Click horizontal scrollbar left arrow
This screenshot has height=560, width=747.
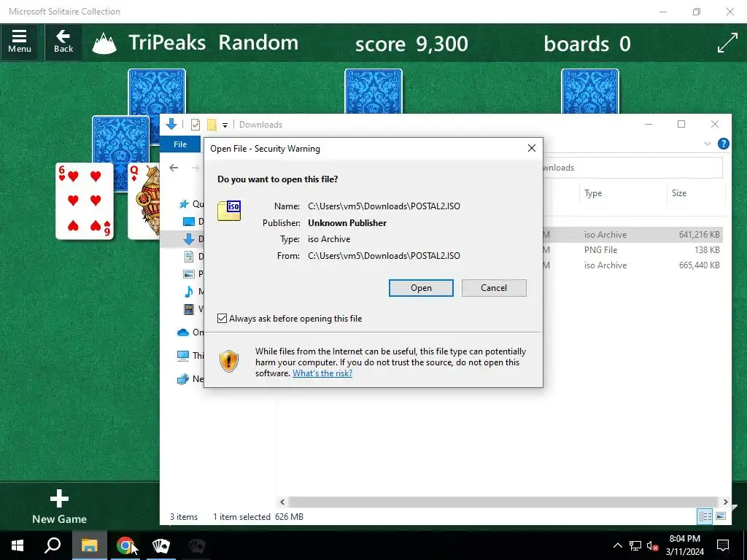point(282,502)
